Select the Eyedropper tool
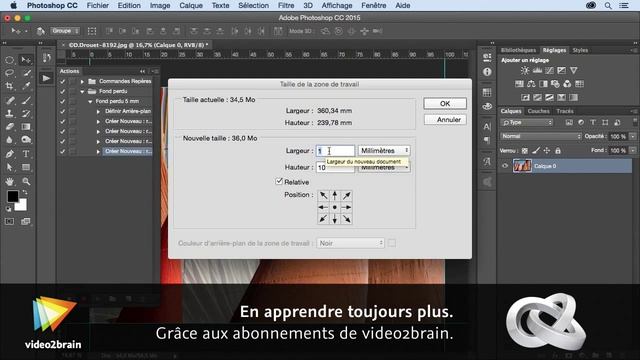Screen dimensions: 640x360 pos(26,86)
